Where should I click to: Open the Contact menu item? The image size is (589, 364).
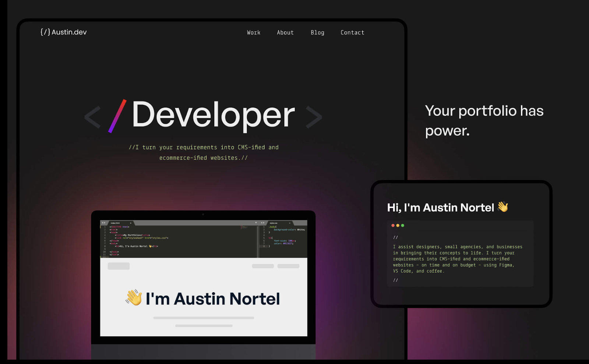(352, 32)
